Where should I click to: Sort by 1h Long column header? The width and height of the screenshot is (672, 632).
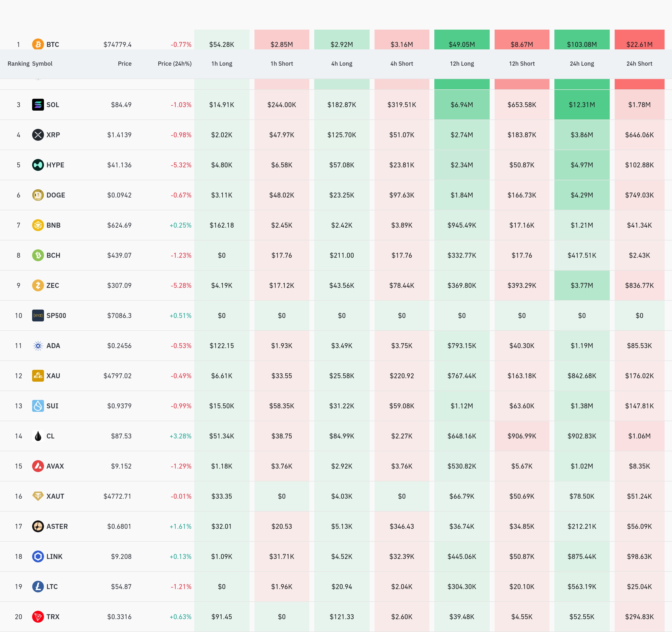[222, 63]
